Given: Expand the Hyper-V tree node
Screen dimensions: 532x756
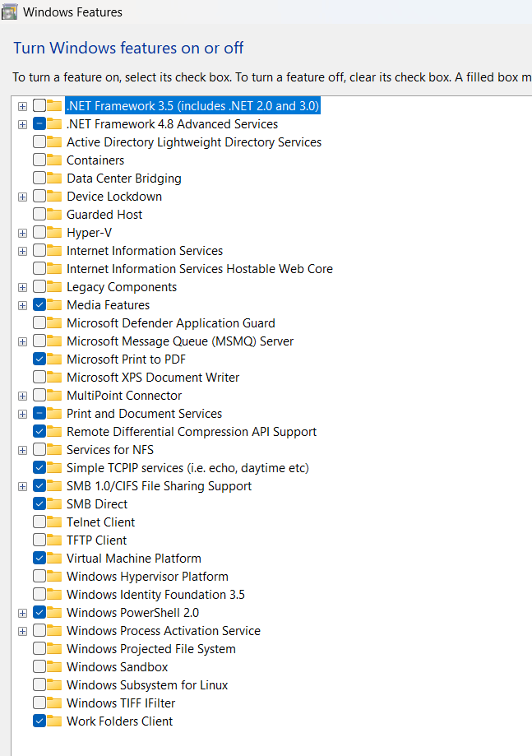Looking at the screenshot, I should tap(22, 233).
